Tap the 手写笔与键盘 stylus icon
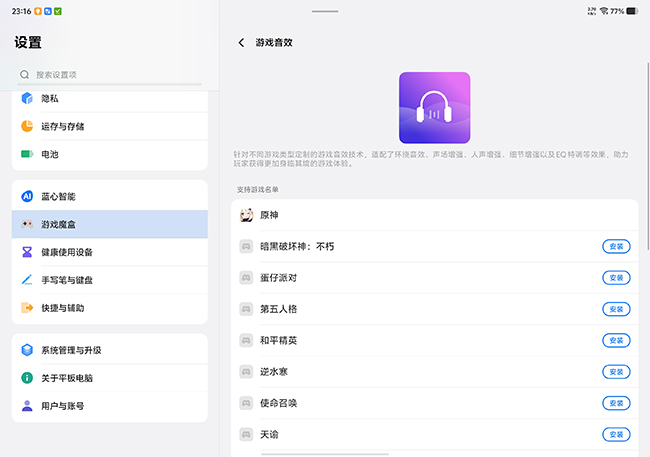Image resolution: width=650 pixels, height=457 pixels. 27,281
